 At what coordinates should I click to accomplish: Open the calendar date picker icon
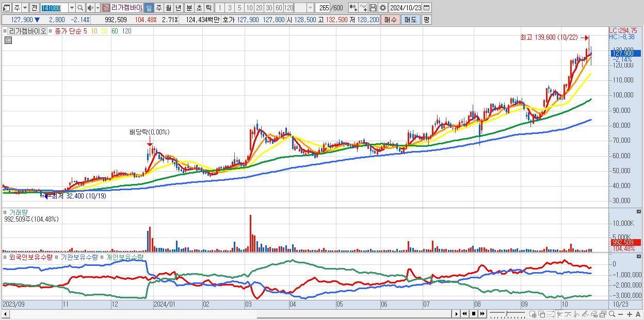[x=426, y=8]
